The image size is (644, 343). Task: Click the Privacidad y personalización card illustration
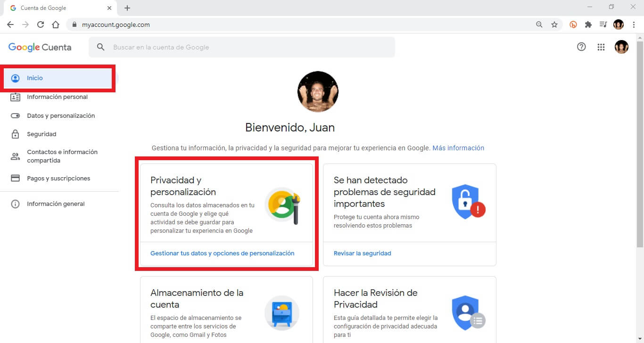(x=283, y=205)
